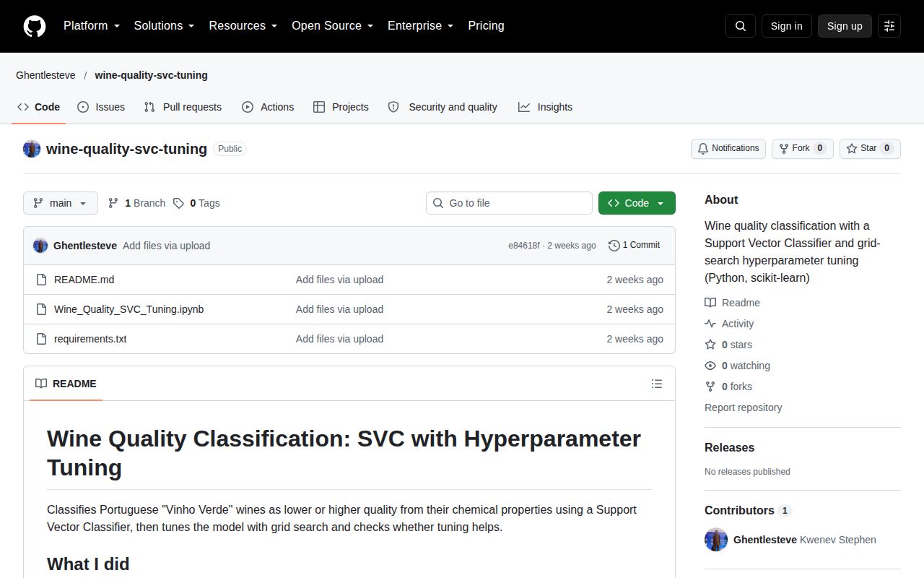Viewport: 924px width, 578px height.
Task: Click the Go to file search field
Action: click(x=509, y=203)
